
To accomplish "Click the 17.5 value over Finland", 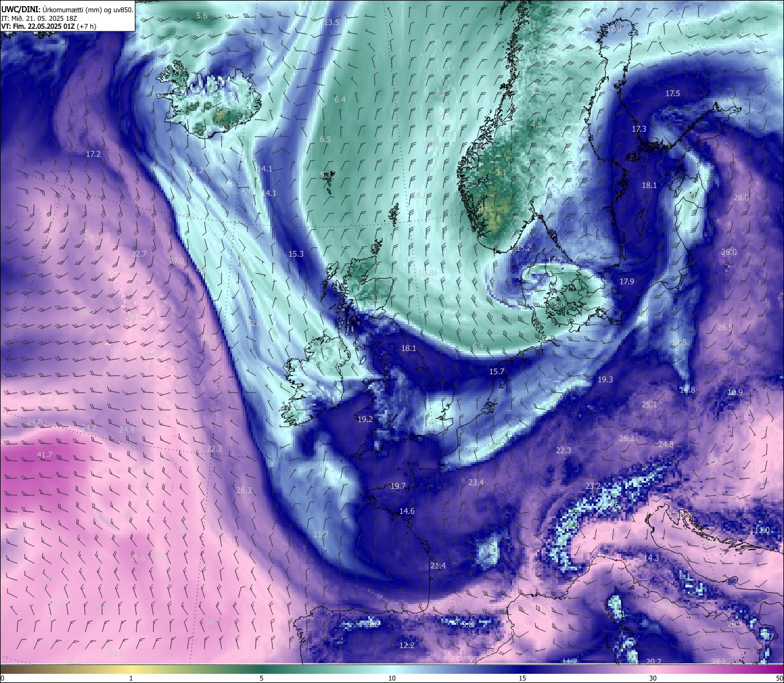I will 673,94.
